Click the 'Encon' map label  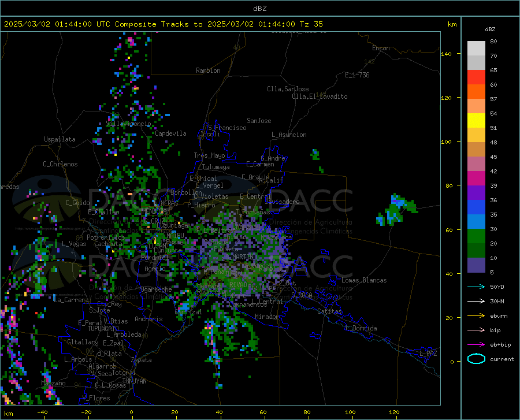tap(381, 48)
